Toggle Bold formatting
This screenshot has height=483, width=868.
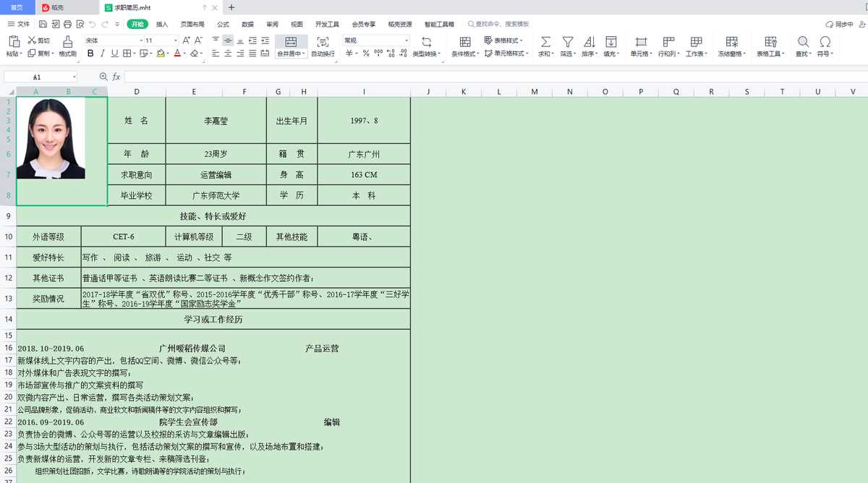90,54
